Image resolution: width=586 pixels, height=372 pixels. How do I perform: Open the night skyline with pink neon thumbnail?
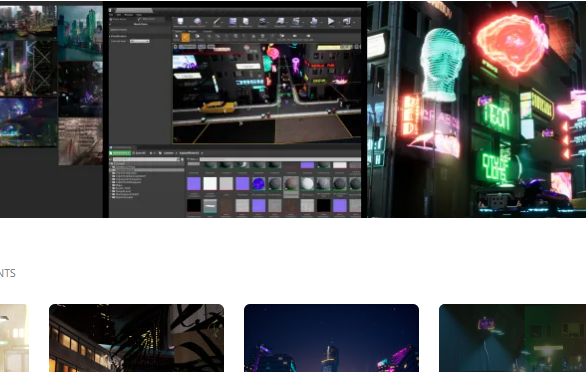pyautogui.click(x=331, y=338)
